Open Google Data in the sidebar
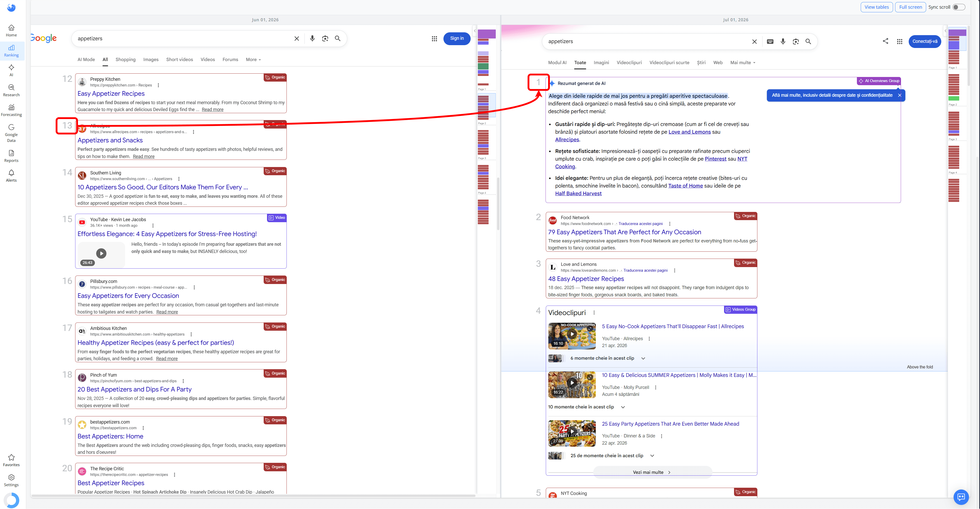 click(x=11, y=133)
